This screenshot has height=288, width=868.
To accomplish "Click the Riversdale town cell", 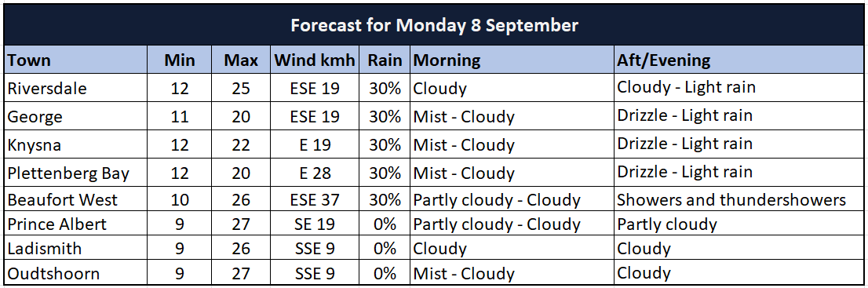I will [x=76, y=88].
